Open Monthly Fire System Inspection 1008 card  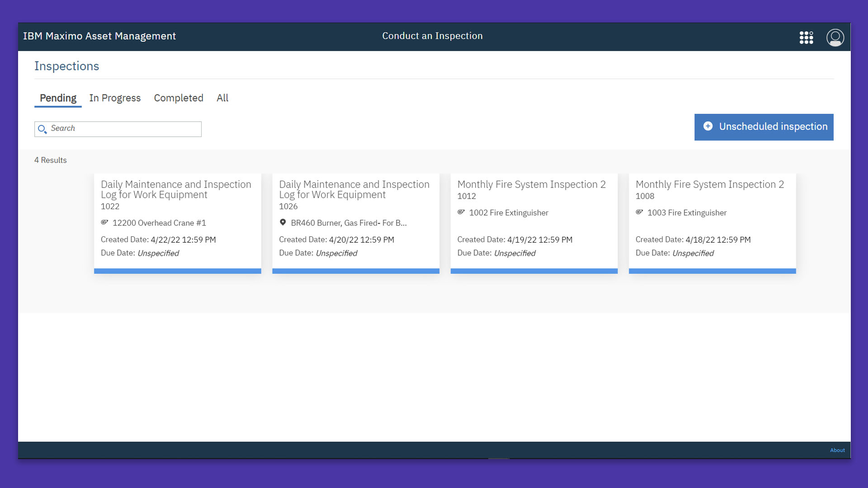(x=712, y=223)
